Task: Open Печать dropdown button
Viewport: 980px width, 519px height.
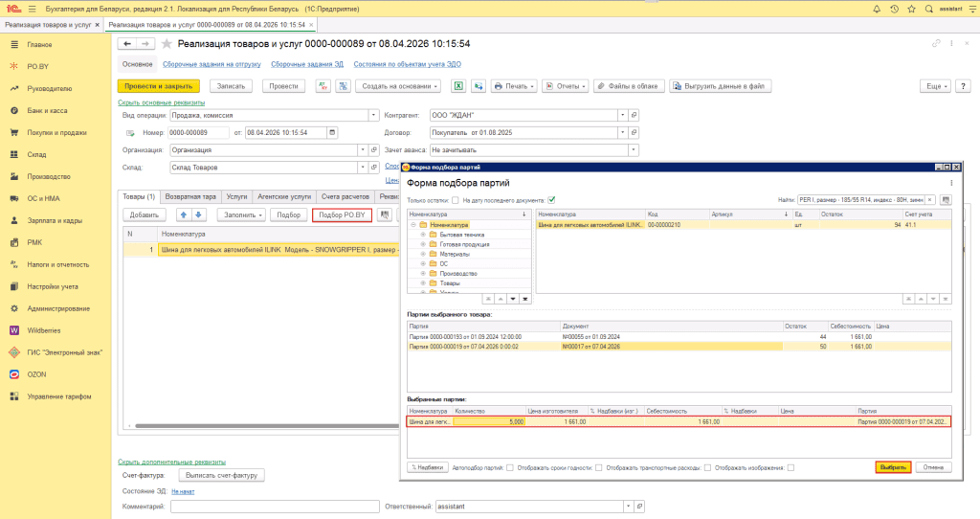Action: pos(514,86)
